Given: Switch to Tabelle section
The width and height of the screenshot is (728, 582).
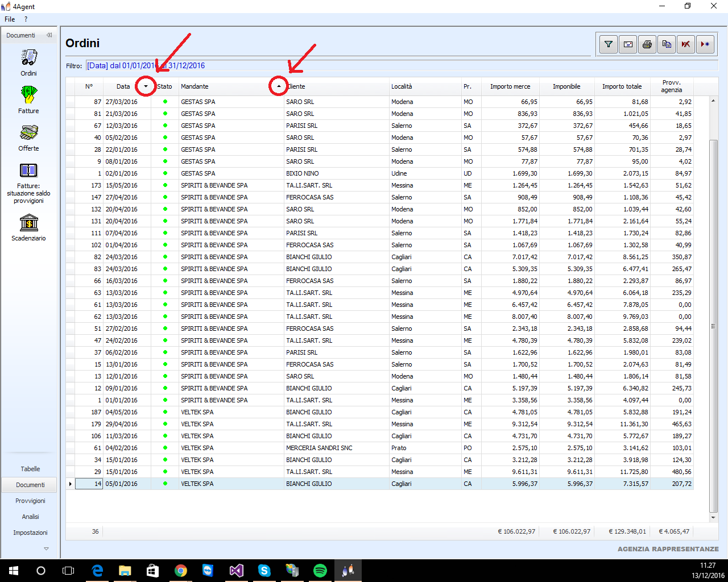Looking at the screenshot, I should point(30,469).
